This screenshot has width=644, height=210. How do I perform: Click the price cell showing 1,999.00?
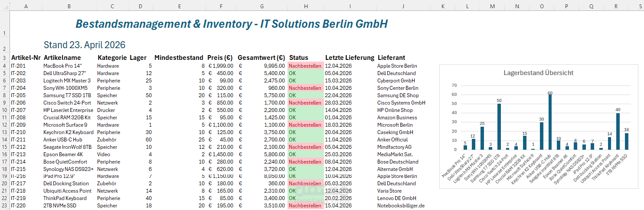click(220, 66)
